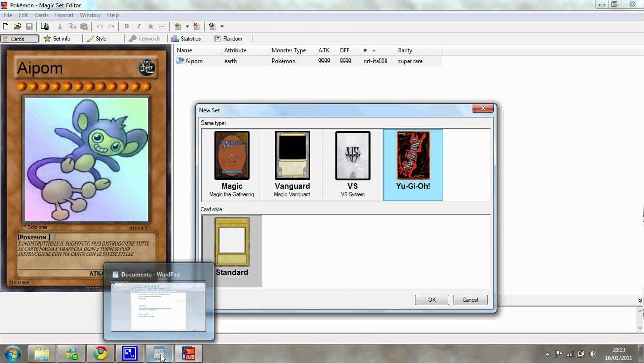Screen dimensions: 644x363
Task: Click the Cut scissors icon
Action: (60, 26)
